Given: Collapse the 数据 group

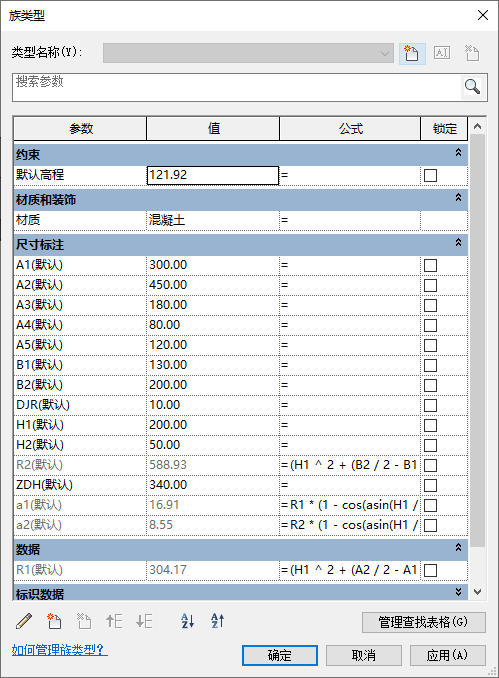Looking at the screenshot, I should (x=458, y=547).
